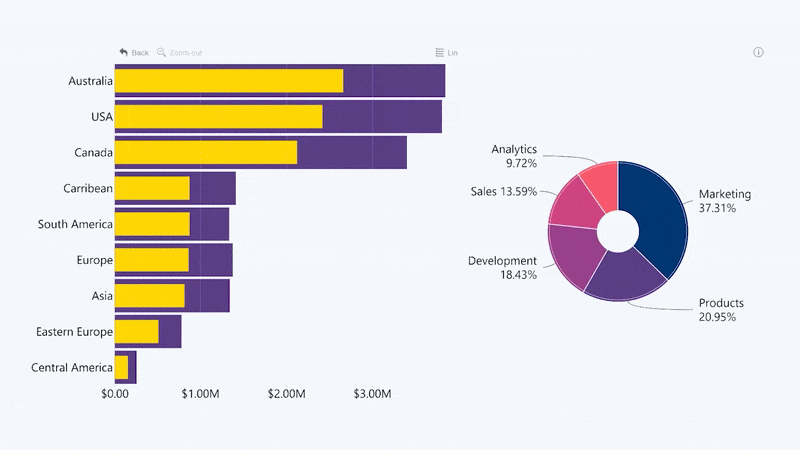The width and height of the screenshot is (800, 450).
Task: Toggle the Lin scale button
Action: pos(446,53)
